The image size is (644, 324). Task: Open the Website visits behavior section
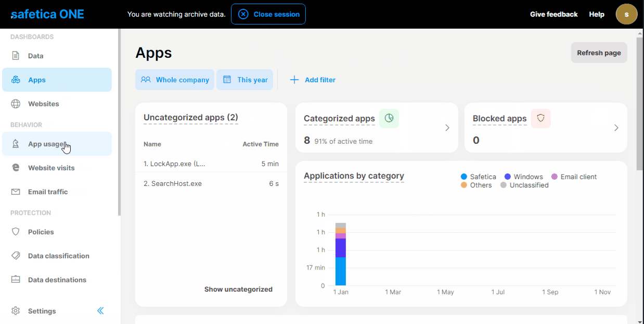52,167
